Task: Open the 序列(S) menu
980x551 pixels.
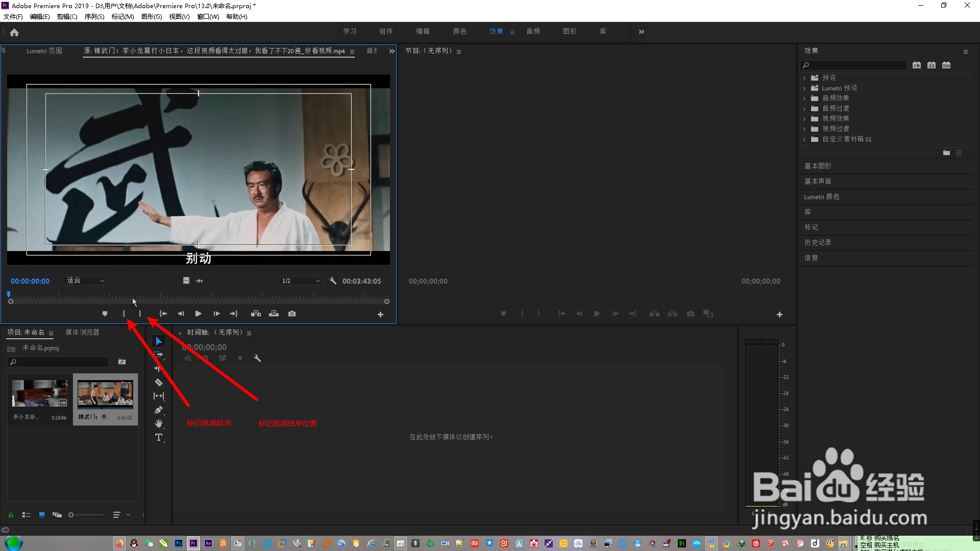Action: click(94, 16)
